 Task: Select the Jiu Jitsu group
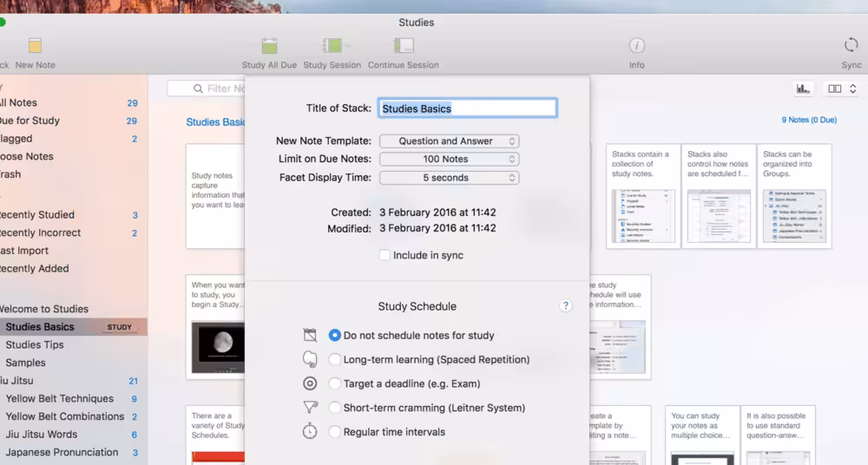pos(73,380)
